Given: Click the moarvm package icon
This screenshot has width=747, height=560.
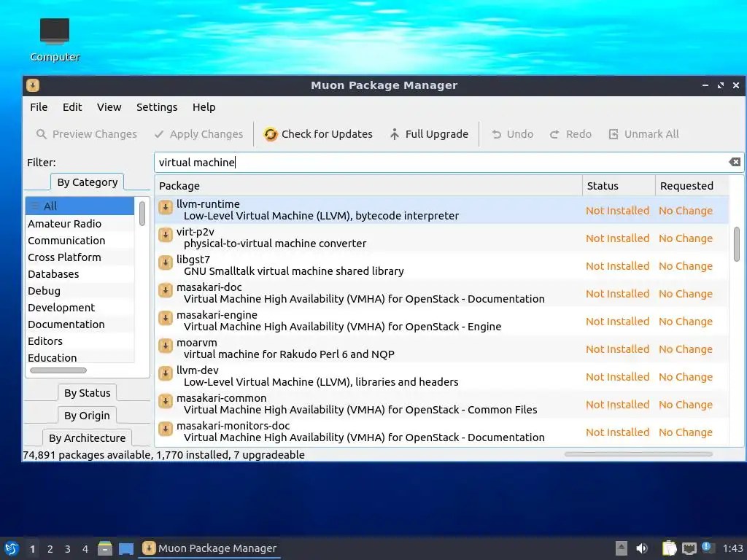Looking at the screenshot, I should (166, 345).
